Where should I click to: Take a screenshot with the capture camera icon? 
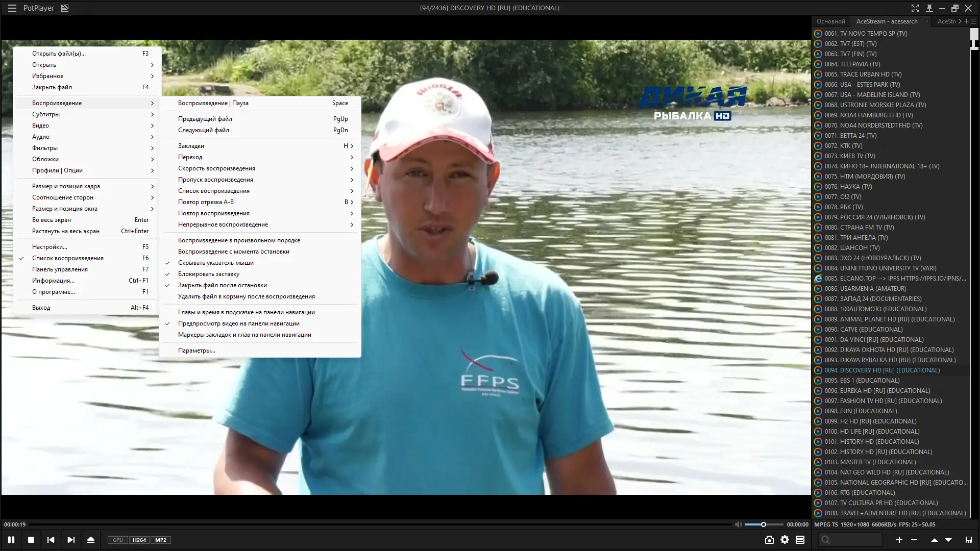(x=769, y=540)
